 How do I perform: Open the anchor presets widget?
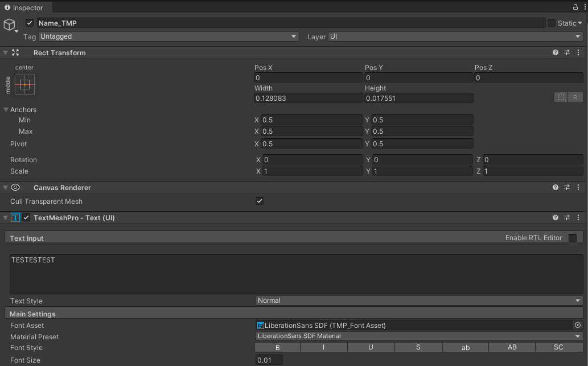(25, 85)
